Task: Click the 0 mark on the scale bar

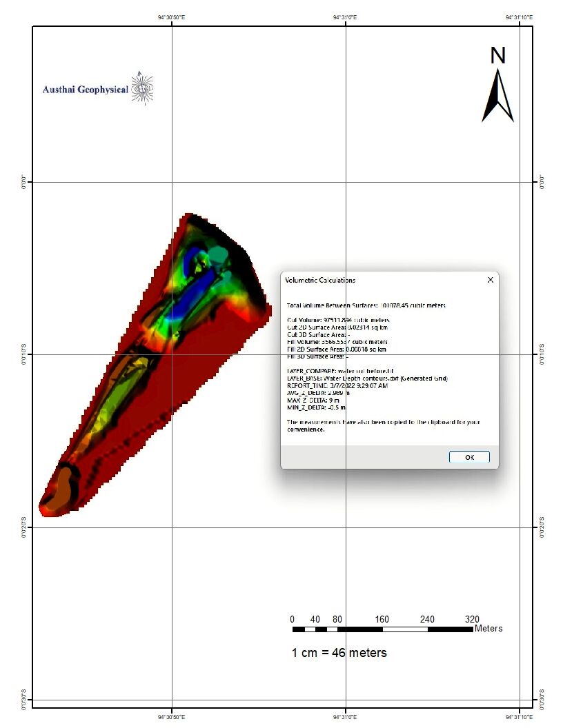Action: tap(291, 619)
